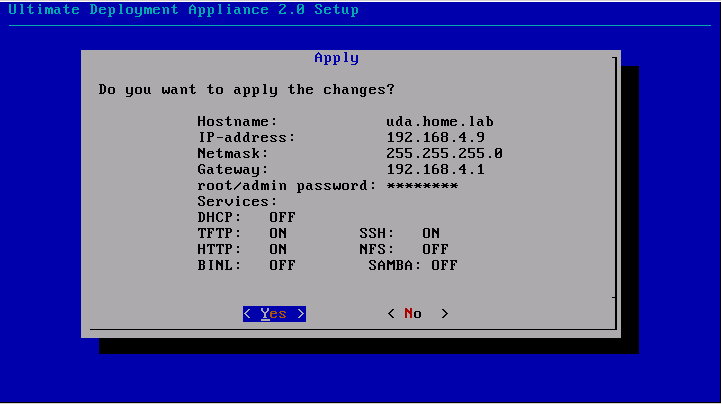
Task: Click the masked root/admin password value
Action: (422, 186)
